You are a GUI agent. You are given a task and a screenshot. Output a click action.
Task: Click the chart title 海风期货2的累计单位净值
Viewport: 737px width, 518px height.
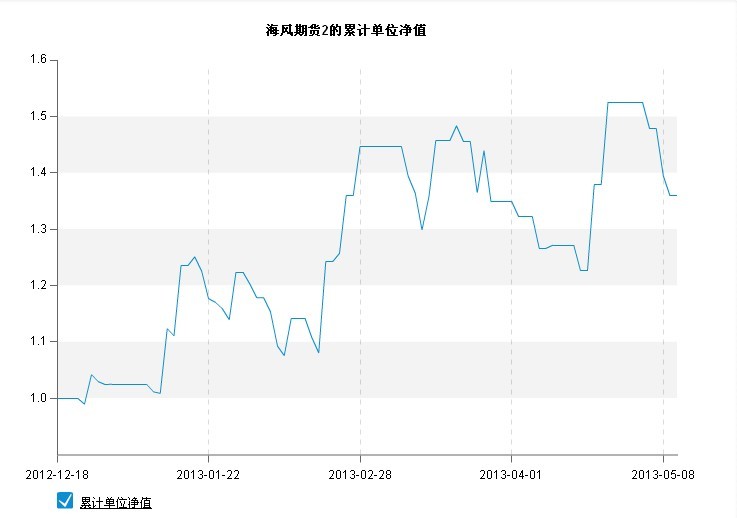click(346, 31)
